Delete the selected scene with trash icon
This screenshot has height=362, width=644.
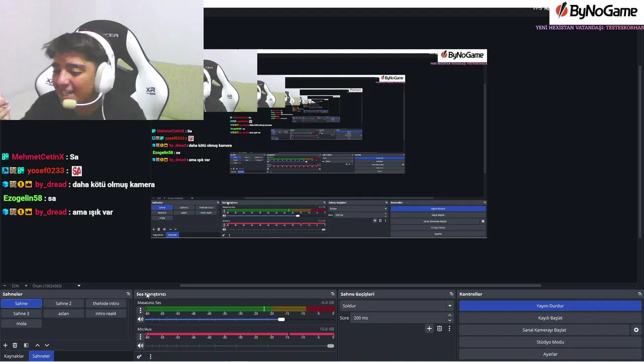[x=15, y=345]
